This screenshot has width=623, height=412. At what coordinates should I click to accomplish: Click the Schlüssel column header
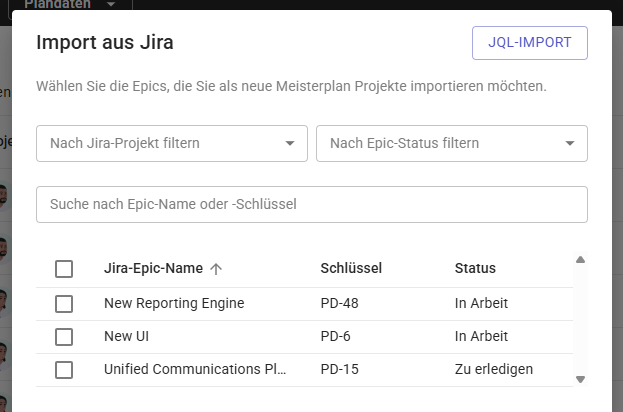click(351, 268)
